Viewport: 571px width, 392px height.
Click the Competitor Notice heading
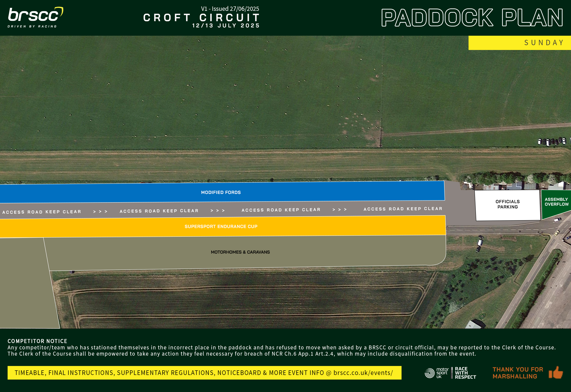(x=37, y=341)
